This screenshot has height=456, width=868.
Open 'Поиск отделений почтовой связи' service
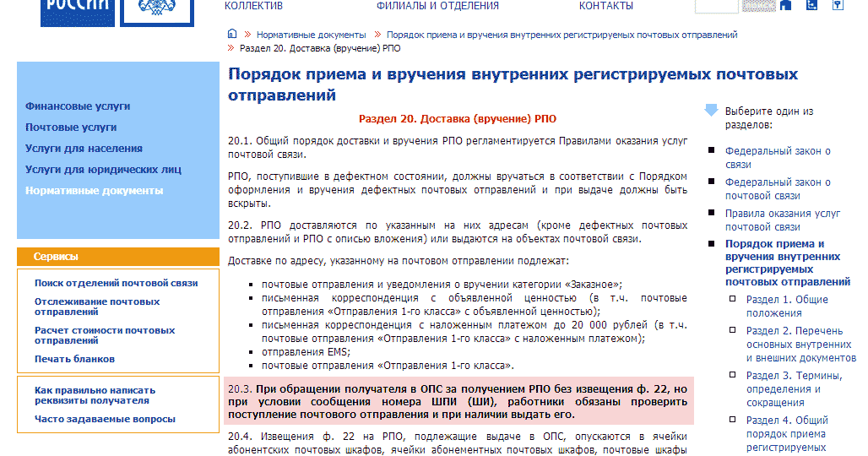coord(117,283)
